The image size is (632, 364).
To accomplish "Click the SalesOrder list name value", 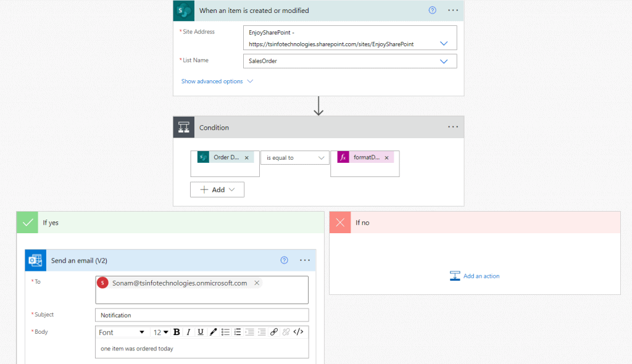I will (x=263, y=61).
